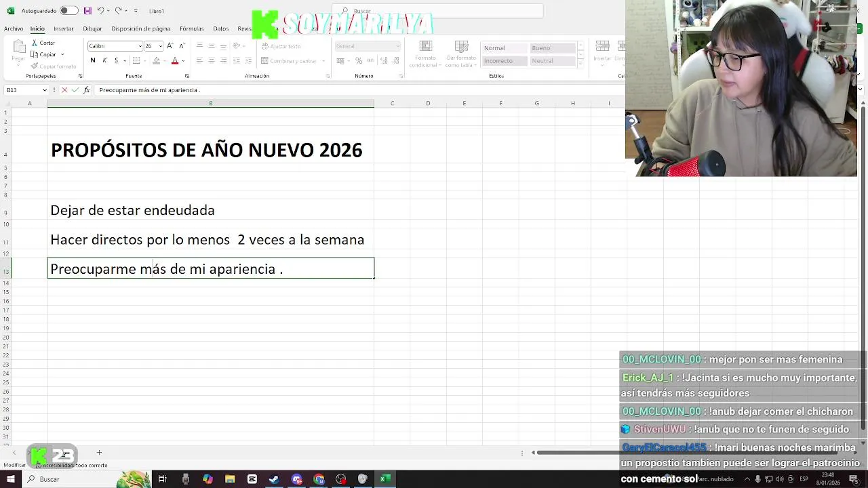Open Dar formato como tabla

(x=461, y=54)
